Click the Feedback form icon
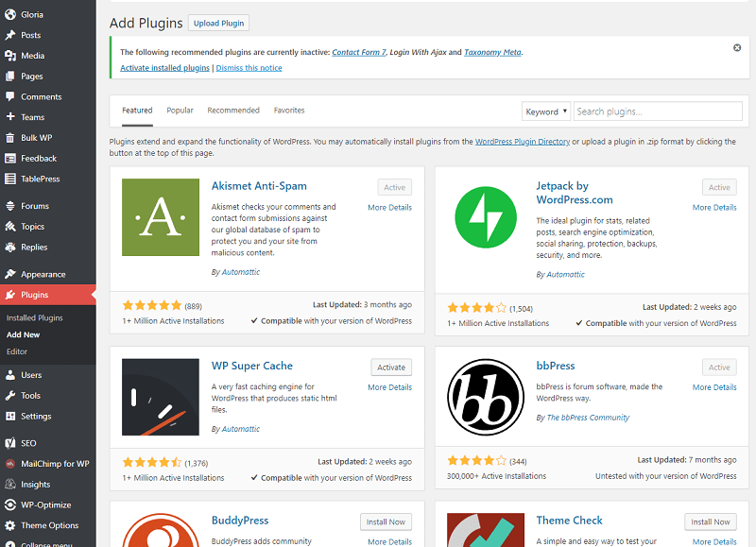 pos(10,159)
